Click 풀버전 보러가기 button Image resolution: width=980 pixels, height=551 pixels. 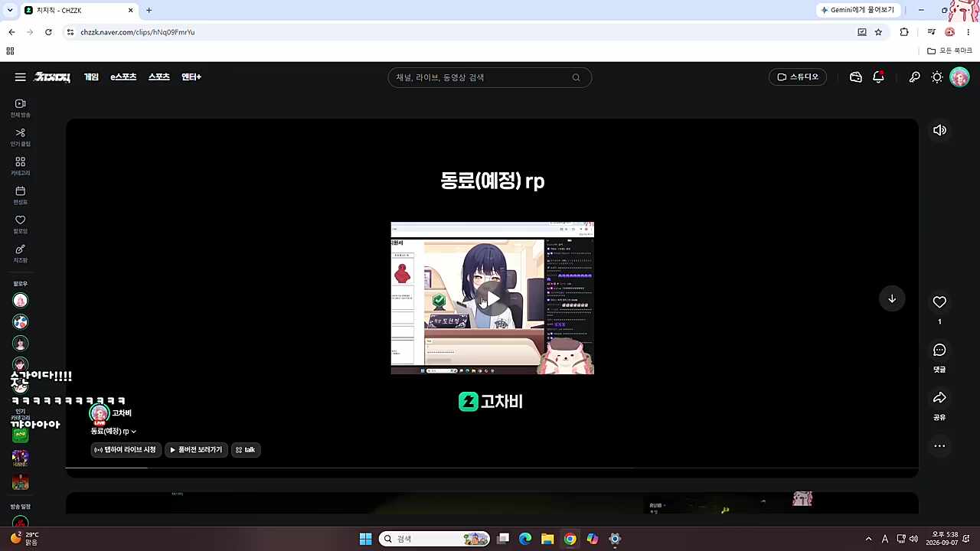click(x=197, y=450)
